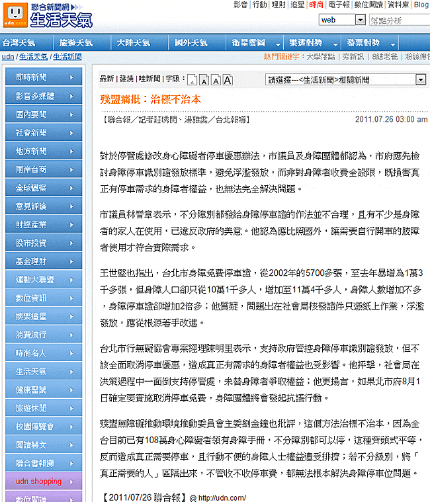Screen dimensions: 430x504
Task: Click the 哇新聞 link above the article
Action: pyautogui.click(x=150, y=79)
